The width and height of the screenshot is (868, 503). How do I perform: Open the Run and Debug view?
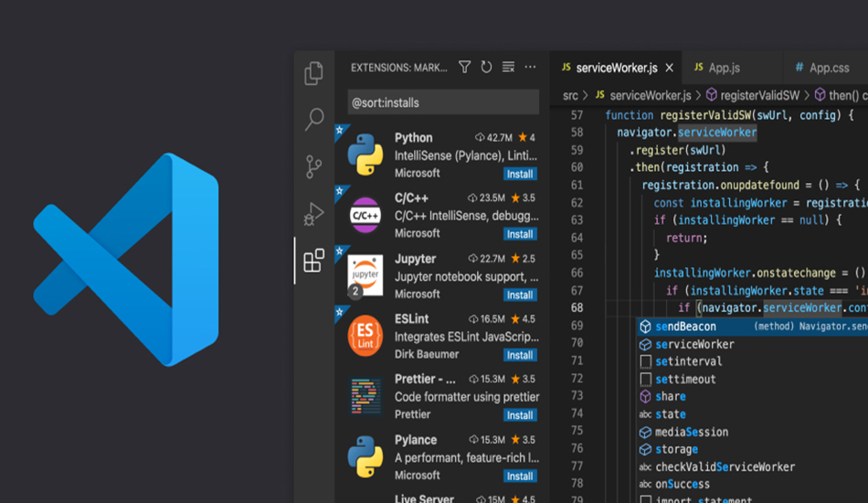(313, 214)
